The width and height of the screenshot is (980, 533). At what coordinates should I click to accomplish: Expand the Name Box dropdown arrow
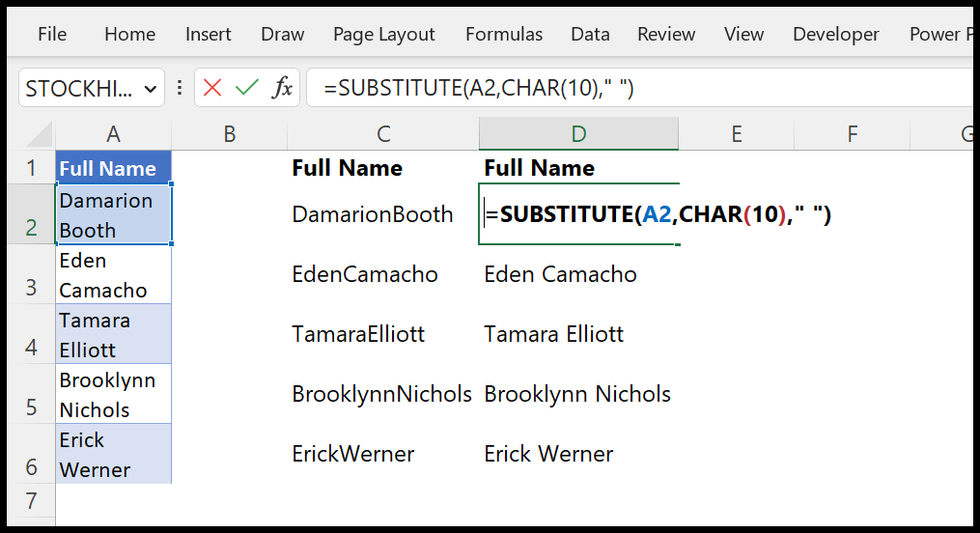pyautogui.click(x=150, y=90)
